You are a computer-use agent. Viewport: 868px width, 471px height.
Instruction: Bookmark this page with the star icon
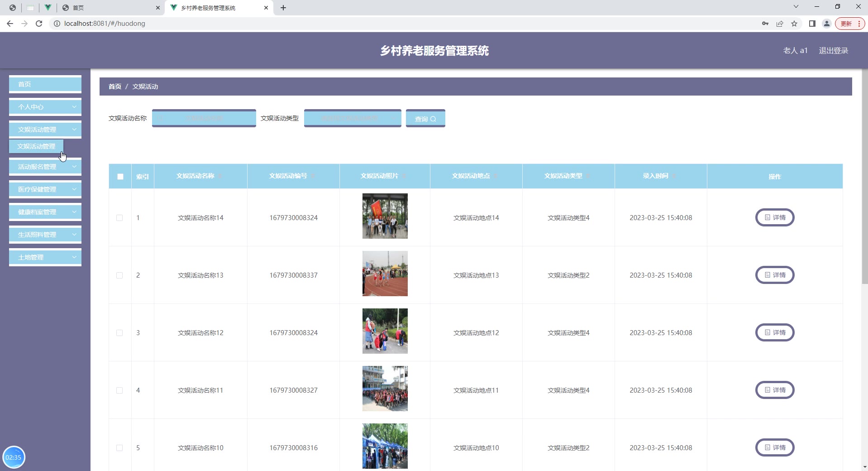tap(794, 24)
